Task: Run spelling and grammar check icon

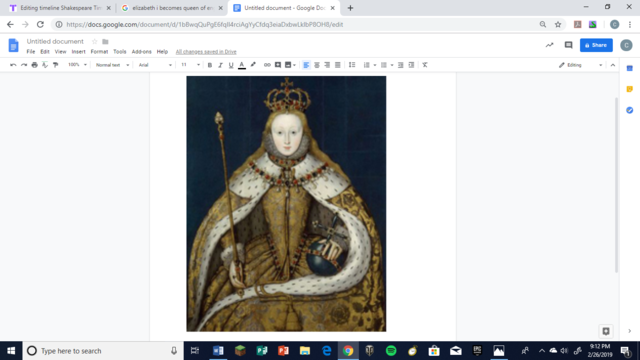Action: 45,65
